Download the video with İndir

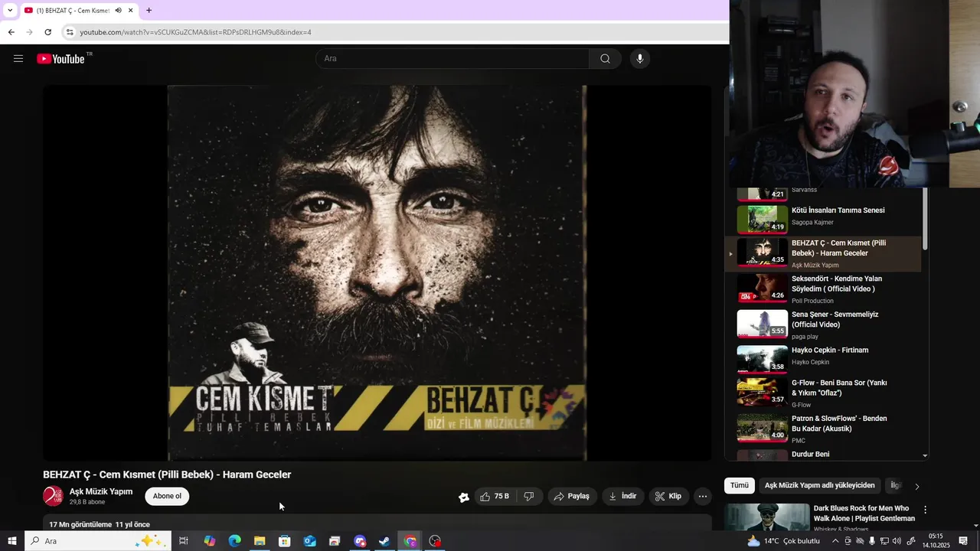[x=623, y=497]
